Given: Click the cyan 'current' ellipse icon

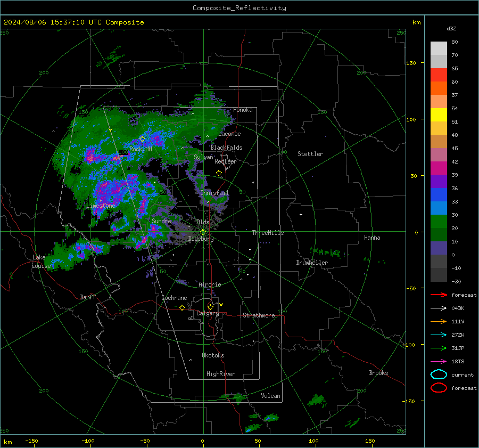Looking at the screenshot, I should click(x=439, y=374).
